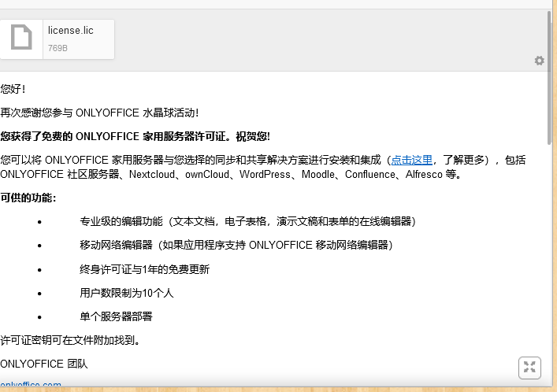Click the 终身许可证与1年的免费更新 bullet item
This screenshot has height=392, width=557.
tap(144, 269)
